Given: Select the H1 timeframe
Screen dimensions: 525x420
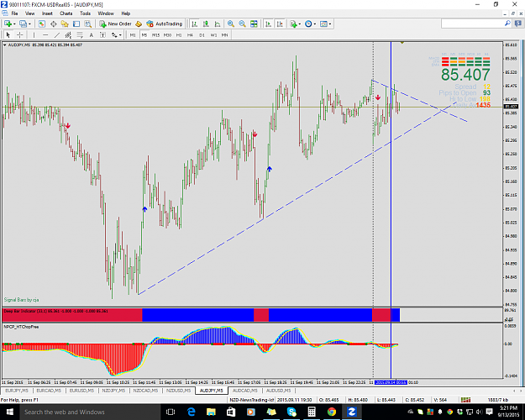Looking at the screenshot, I should pos(179,34).
